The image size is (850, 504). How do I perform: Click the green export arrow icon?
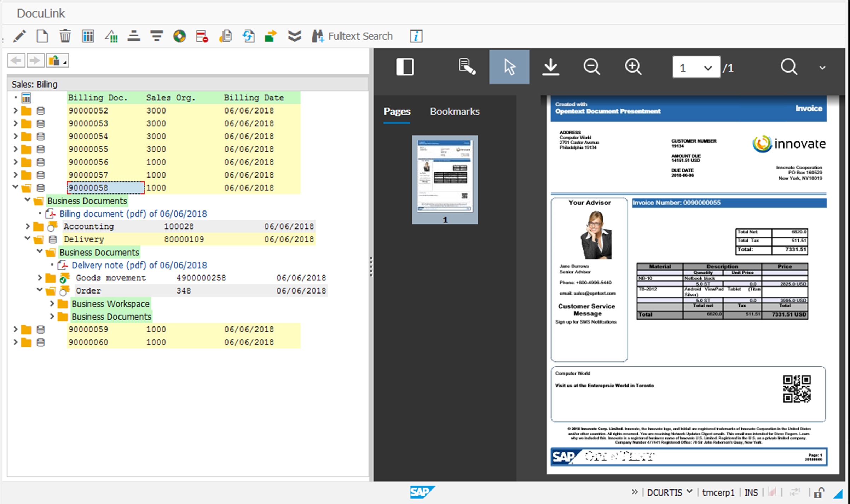point(271,36)
